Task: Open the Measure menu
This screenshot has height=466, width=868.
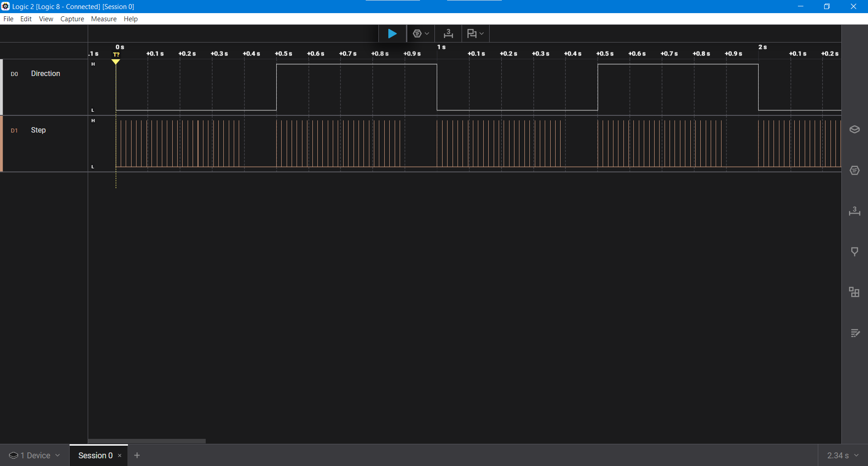Action: click(104, 19)
